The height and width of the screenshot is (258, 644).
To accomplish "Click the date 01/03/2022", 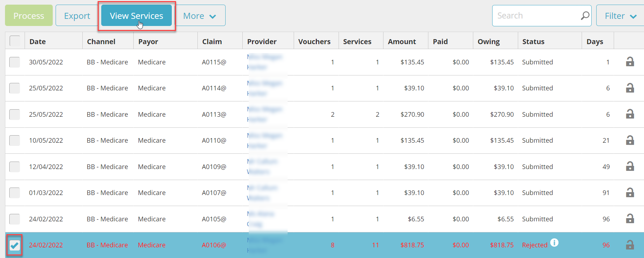I will [46, 193].
